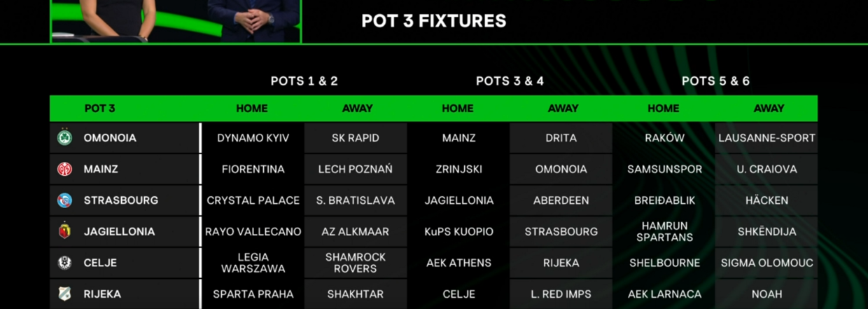Viewport: 868px width, 309px height.
Task: Select the POTS 1 & 2 group heading
Action: tap(304, 81)
